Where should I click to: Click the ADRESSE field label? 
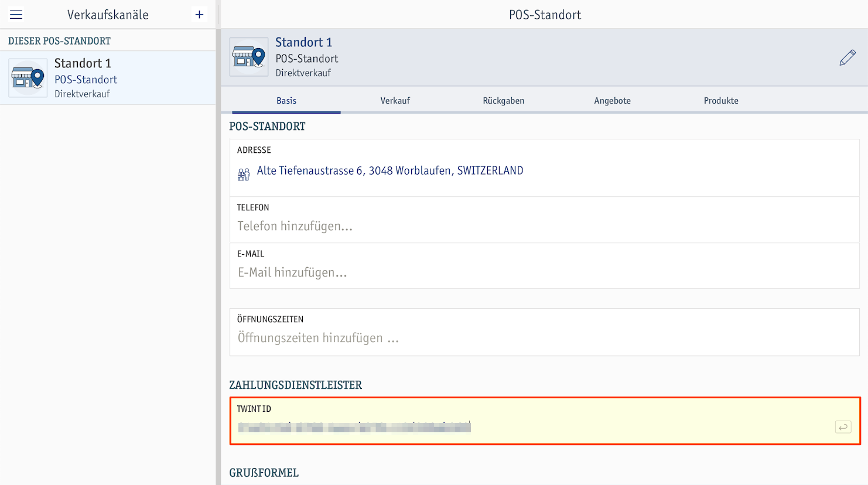[254, 150]
